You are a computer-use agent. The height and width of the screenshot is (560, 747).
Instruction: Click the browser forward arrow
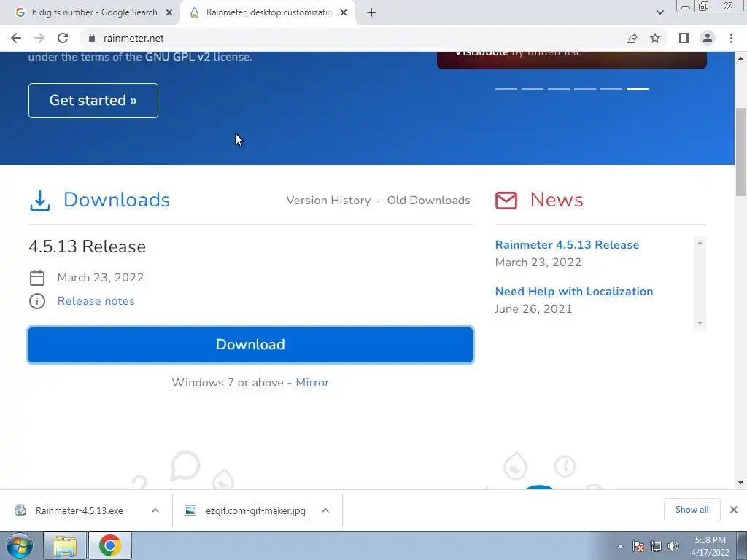39,38
